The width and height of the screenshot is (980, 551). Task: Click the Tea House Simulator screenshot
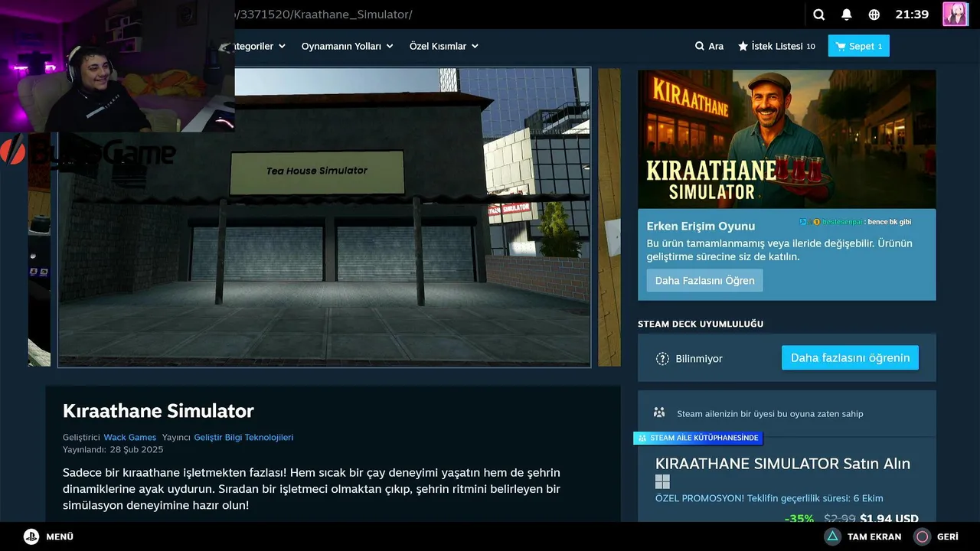tap(324, 217)
